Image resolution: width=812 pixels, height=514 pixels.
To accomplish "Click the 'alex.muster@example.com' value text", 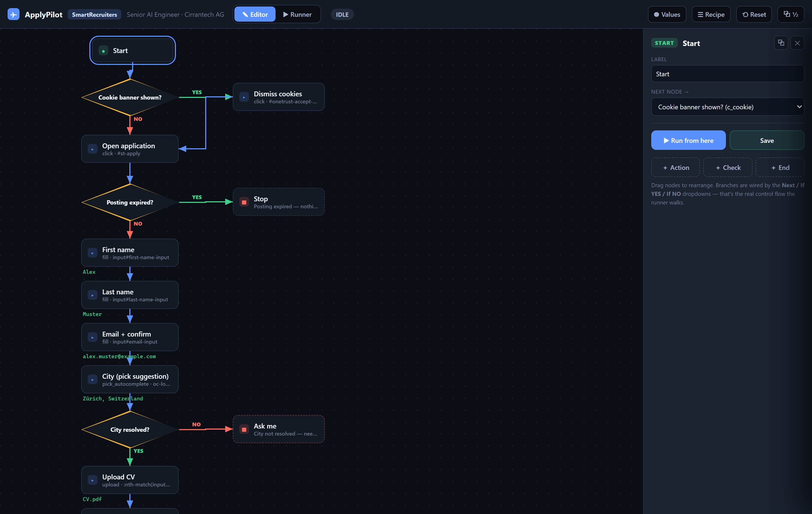I will (x=119, y=357).
